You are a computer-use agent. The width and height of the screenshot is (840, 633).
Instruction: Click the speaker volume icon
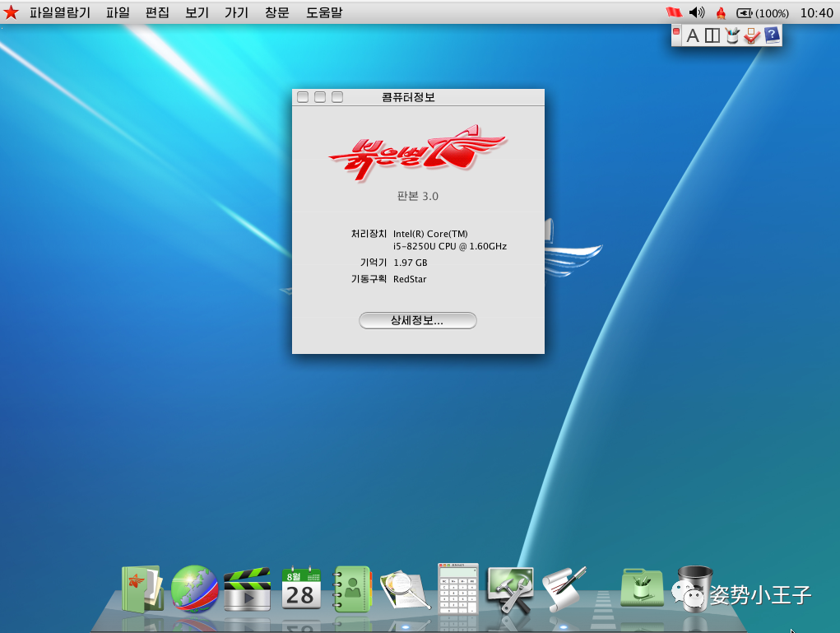[697, 12]
